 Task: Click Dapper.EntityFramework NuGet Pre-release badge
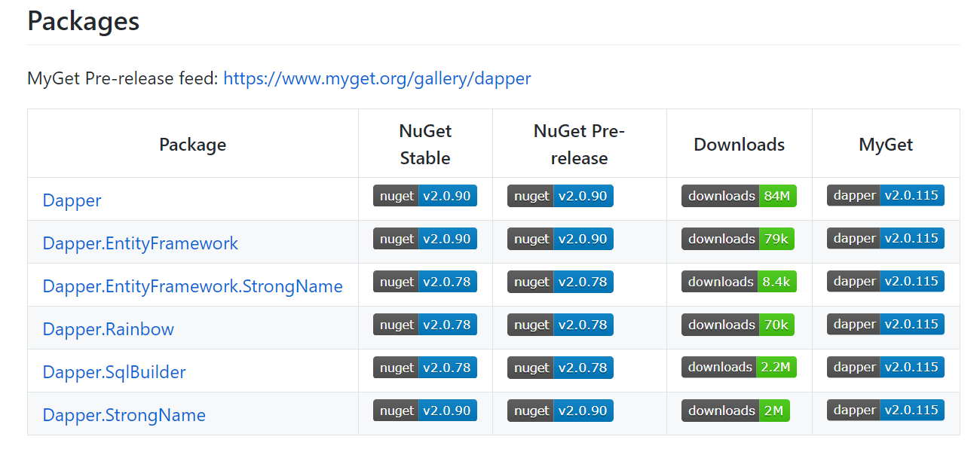(560, 239)
